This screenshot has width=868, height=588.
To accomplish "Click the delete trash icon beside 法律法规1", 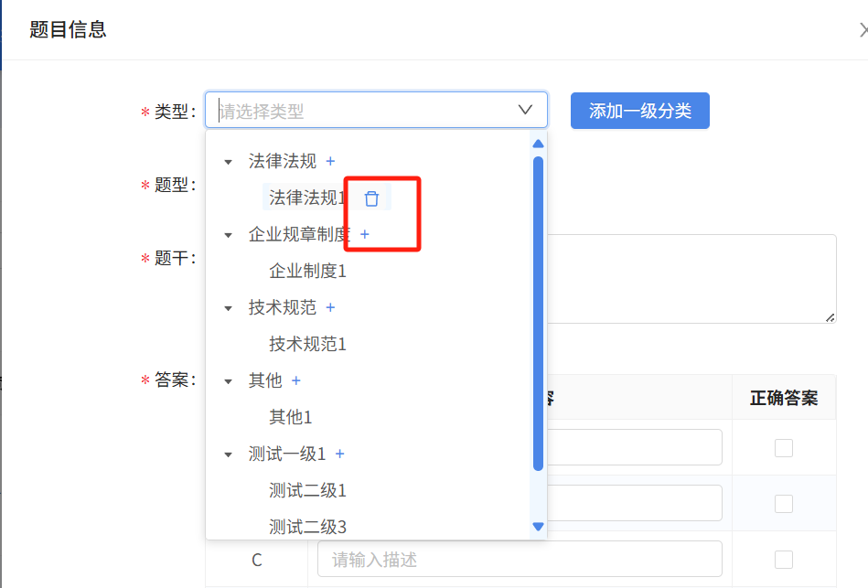I will coord(371,198).
